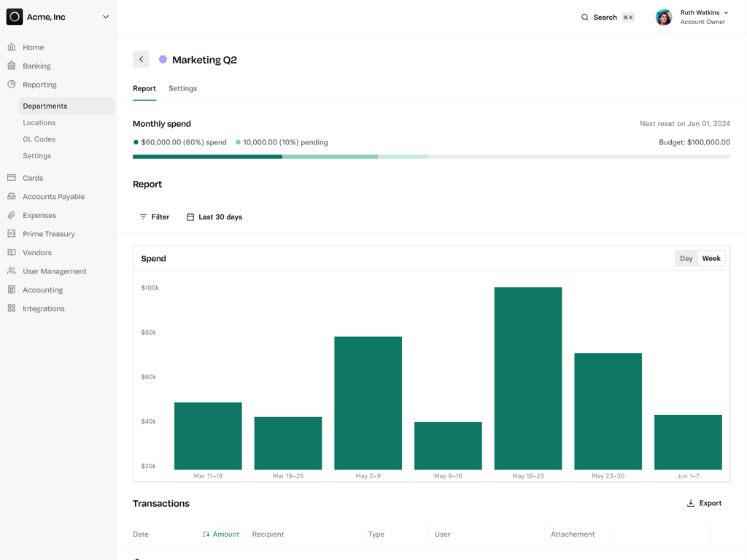The image size is (747, 560).
Task: Click the Jun 1–7 bar in the chart
Action: click(688, 442)
